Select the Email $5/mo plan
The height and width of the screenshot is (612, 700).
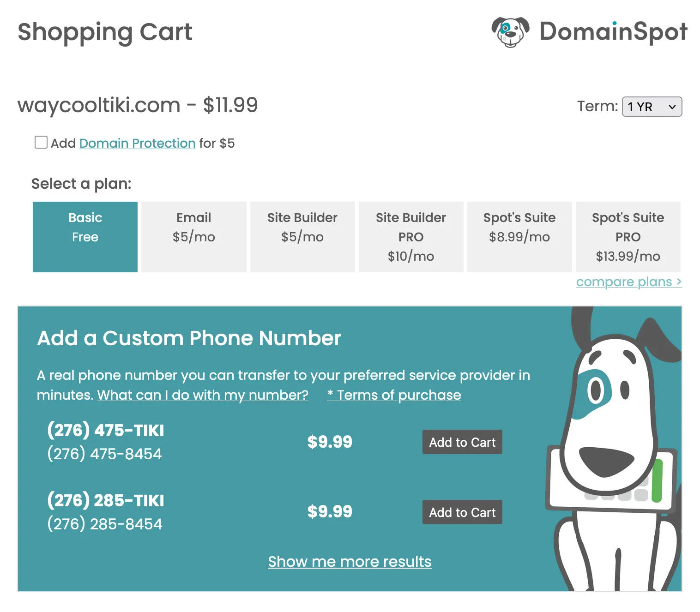[x=194, y=237]
